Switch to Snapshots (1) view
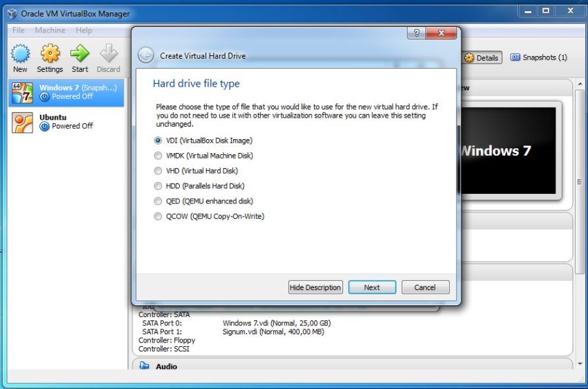Image resolution: width=588 pixels, height=389 pixels. pyautogui.click(x=538, y=57)
